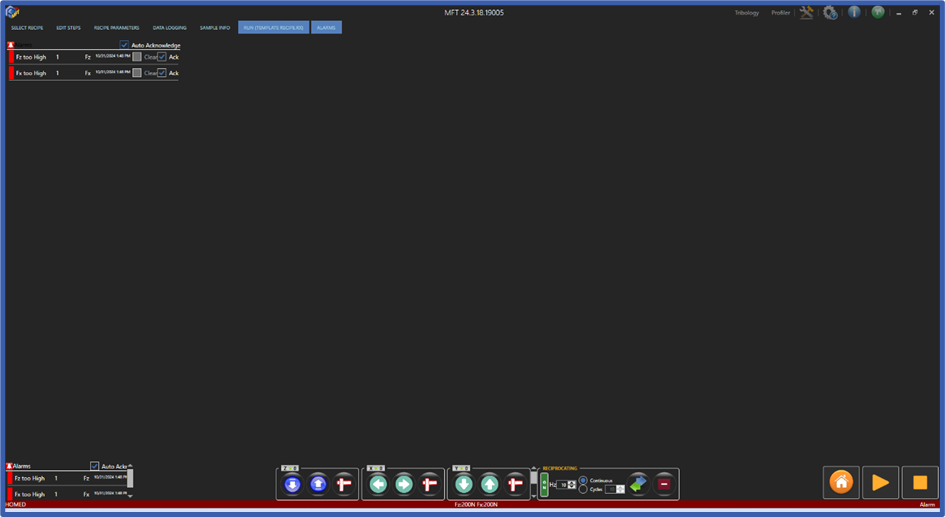Click the blue info icon
945x517 pixels.
coord(854,12)
